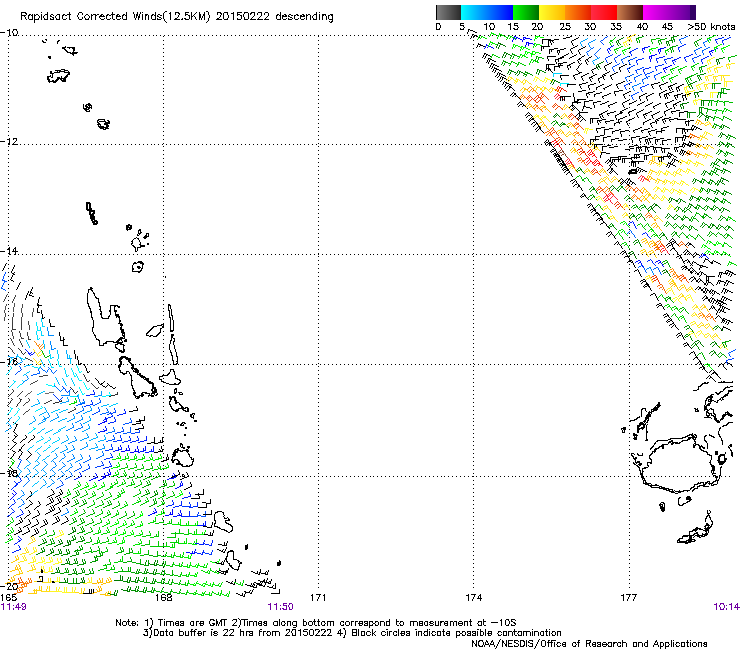This screenshot has height=650, width=740.
Task: Click the '-12' latitude label
Action: coord(9,142)
